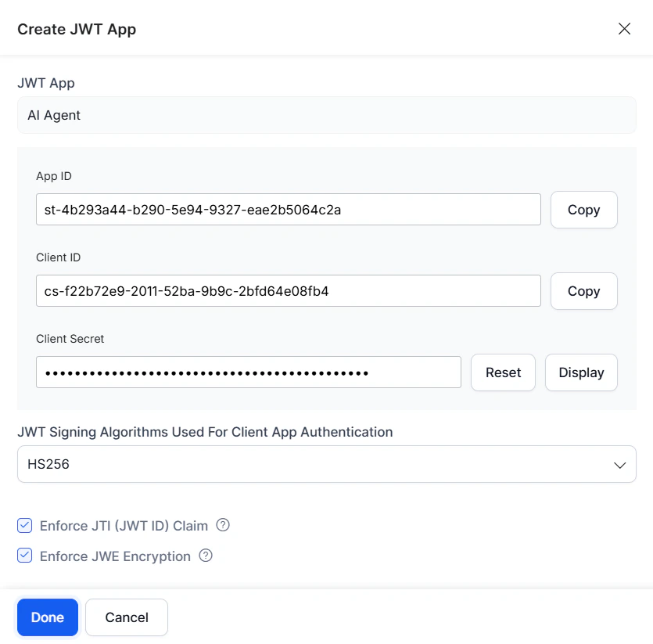Confirm the app creation with Done
653x644 pixels.
(x=47, y=617)
